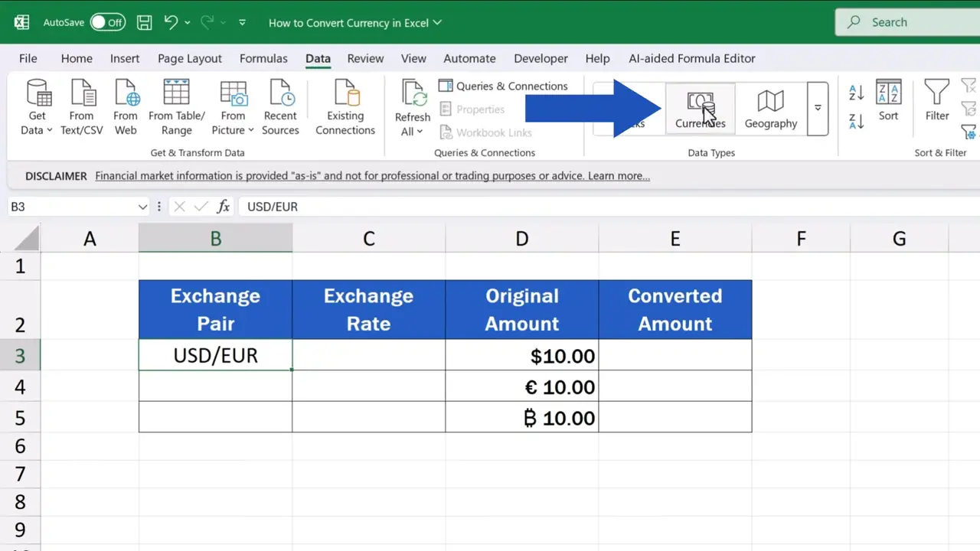Open the Developer tab
Image resolution: width=980 pixels, height=551 pixels.
coord(541,58)
